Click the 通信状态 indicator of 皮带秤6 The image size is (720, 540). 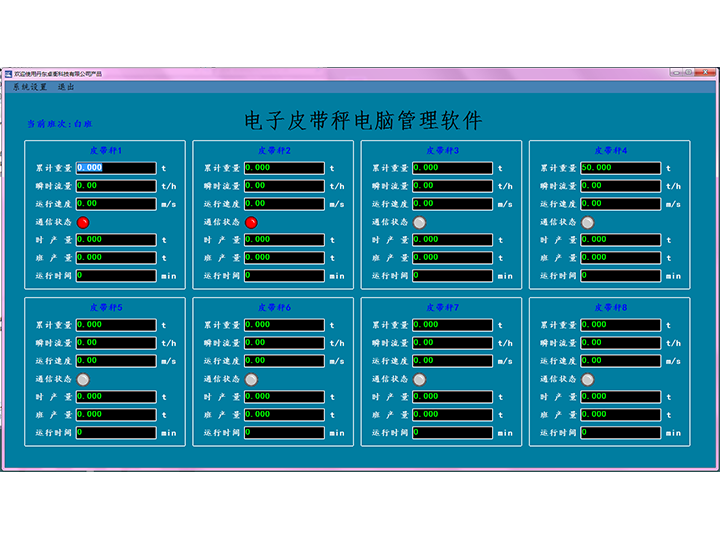tap(251, 379)
